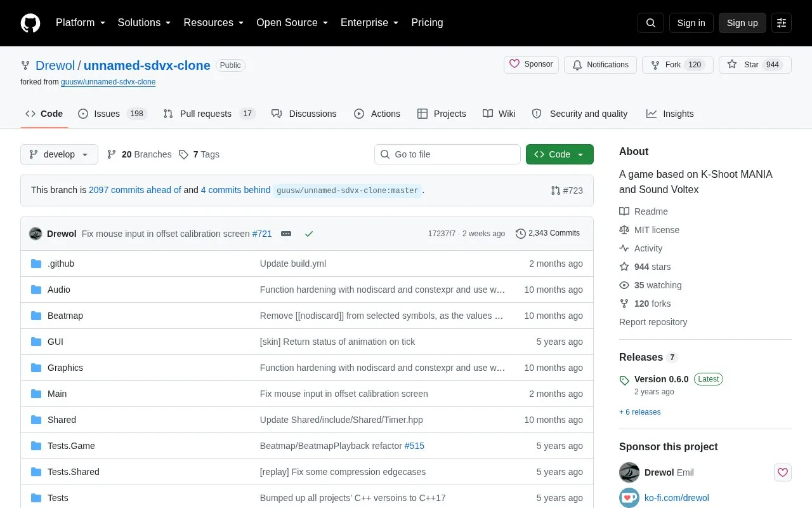812x508 pixels.
Task: Click Drewol avatar in latest commit row
Action: [x=36, y=234]
